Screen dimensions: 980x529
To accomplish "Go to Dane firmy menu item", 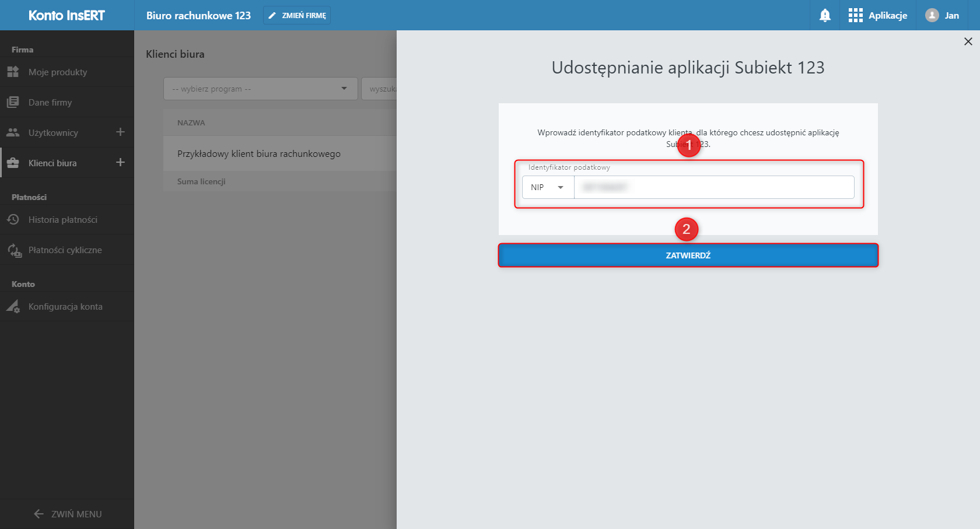I will tap(67, 103).
